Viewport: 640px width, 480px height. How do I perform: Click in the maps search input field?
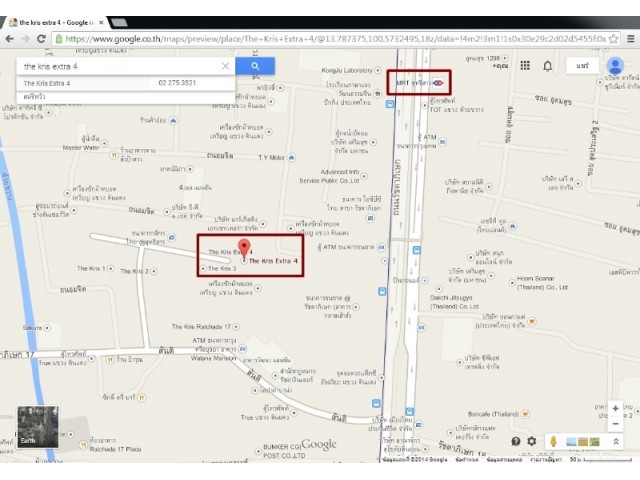[115, 66]
